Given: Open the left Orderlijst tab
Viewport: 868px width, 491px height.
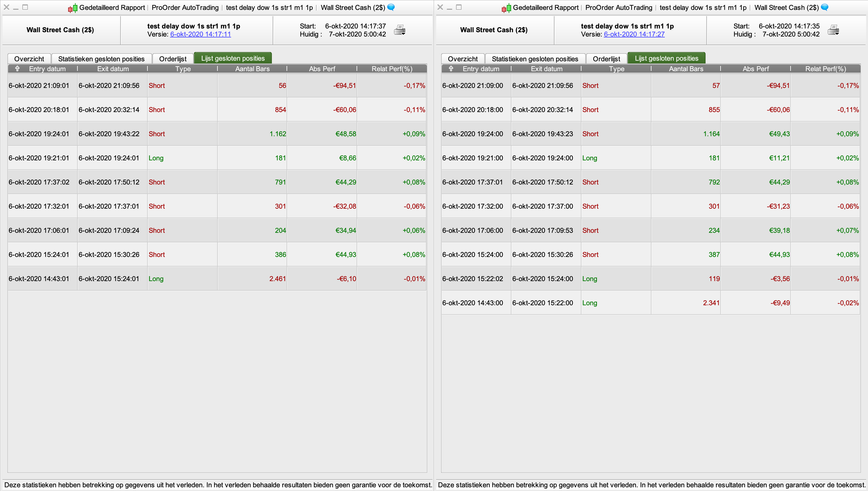Looking at the screenshot, I should click(173, 59).
